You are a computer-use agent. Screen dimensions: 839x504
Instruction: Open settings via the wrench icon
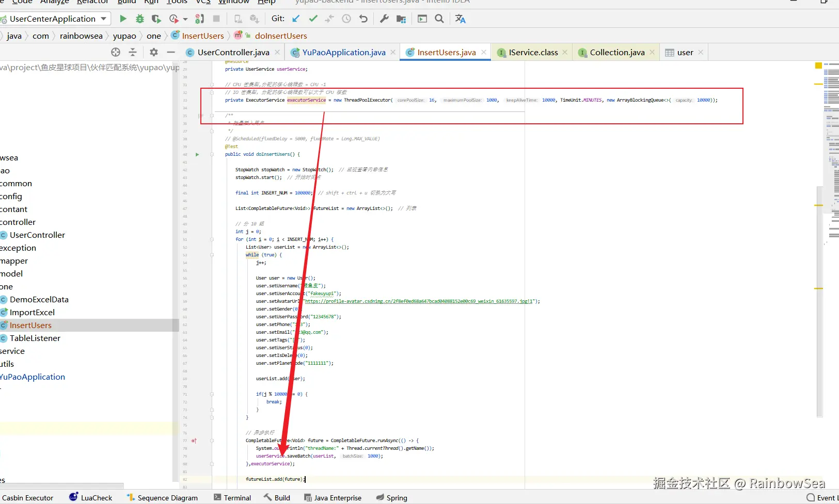point(384,19)
